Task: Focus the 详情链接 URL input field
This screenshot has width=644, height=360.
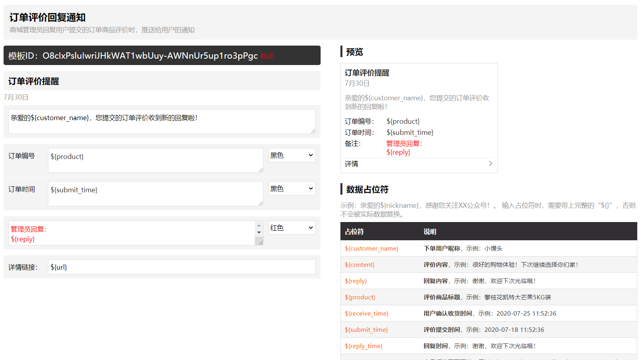Action: (182, 267)
